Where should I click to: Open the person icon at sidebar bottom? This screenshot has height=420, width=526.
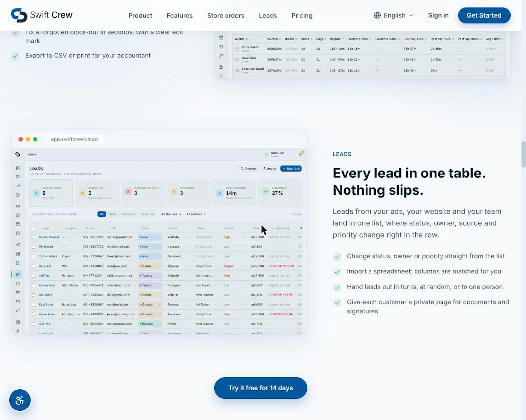(x=18, y=331)
